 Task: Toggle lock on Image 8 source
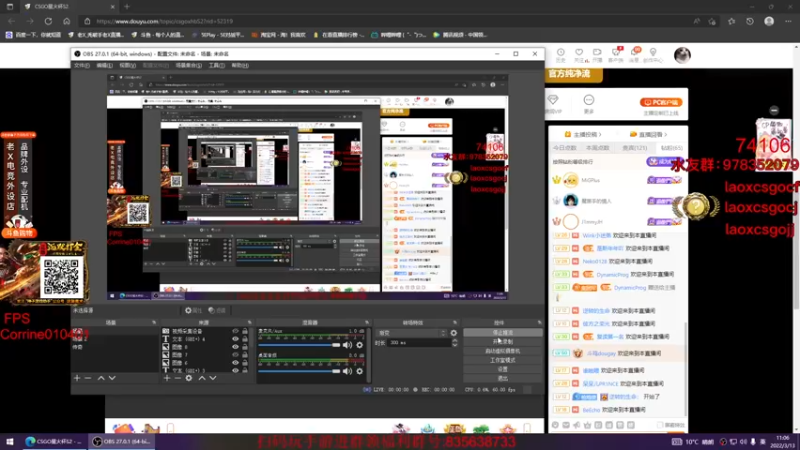(245, 347)
